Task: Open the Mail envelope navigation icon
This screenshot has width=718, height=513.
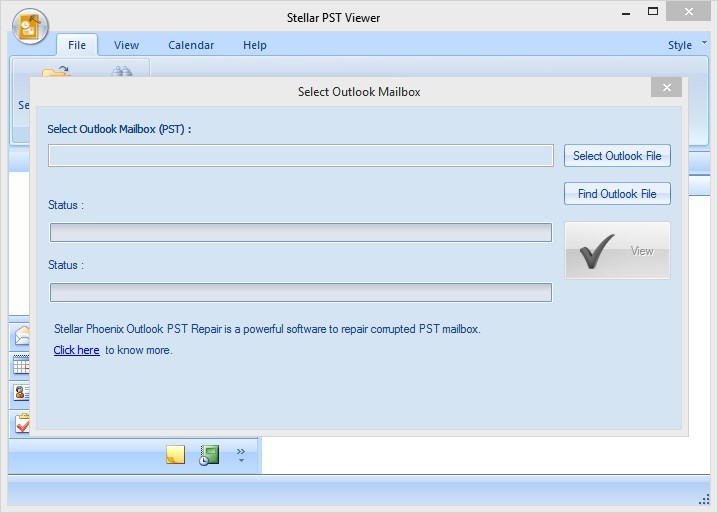Action: click(22, 335)
